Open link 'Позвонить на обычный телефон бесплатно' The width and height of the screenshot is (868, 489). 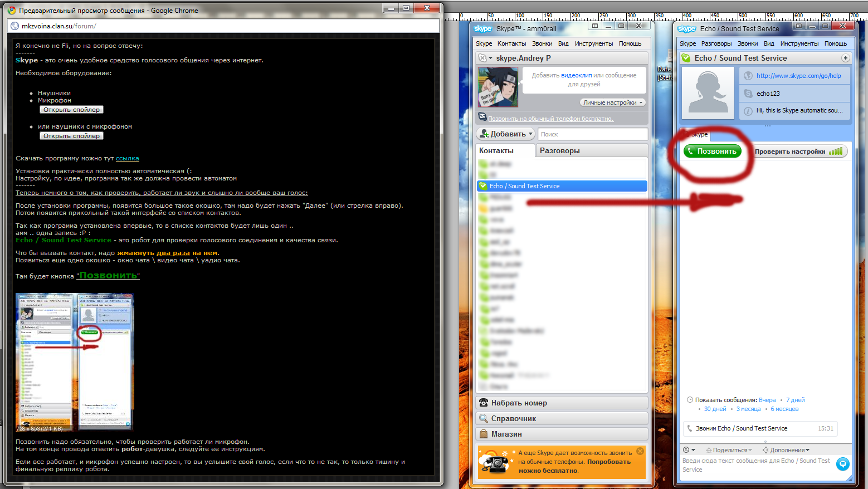[551, 119]
